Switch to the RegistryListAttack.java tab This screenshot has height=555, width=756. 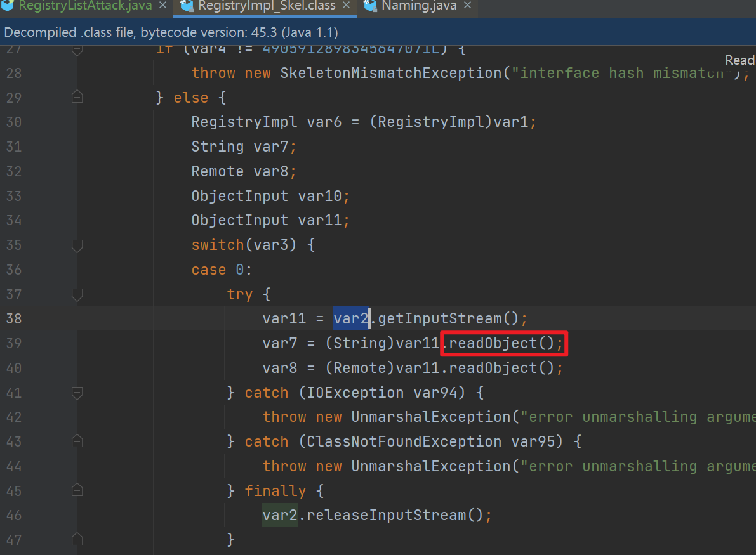(x=84, y=6)
